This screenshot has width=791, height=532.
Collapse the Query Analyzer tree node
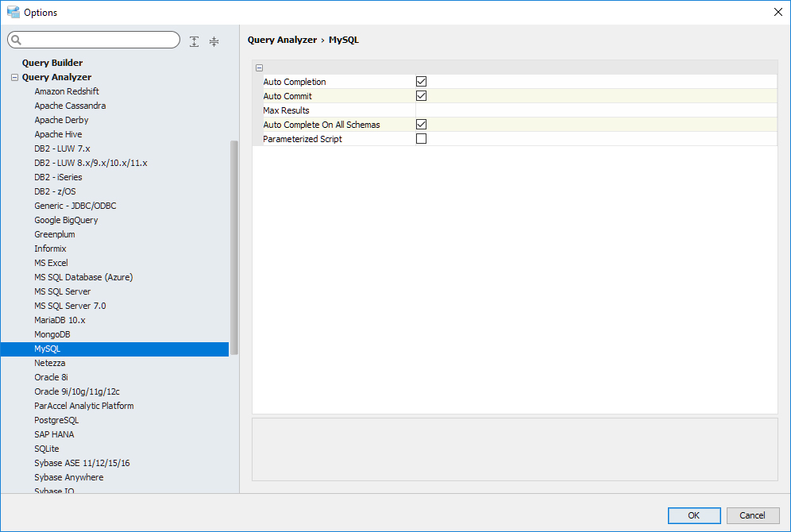click(14, 78)
